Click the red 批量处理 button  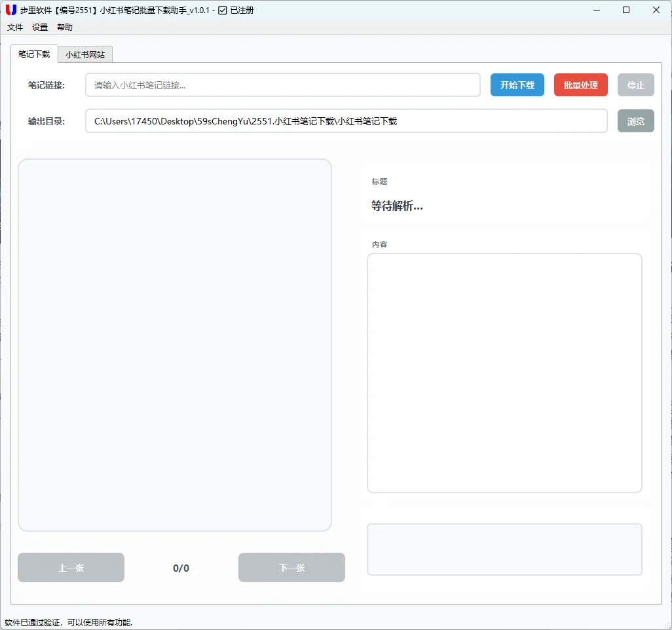[x=581, y=85]
